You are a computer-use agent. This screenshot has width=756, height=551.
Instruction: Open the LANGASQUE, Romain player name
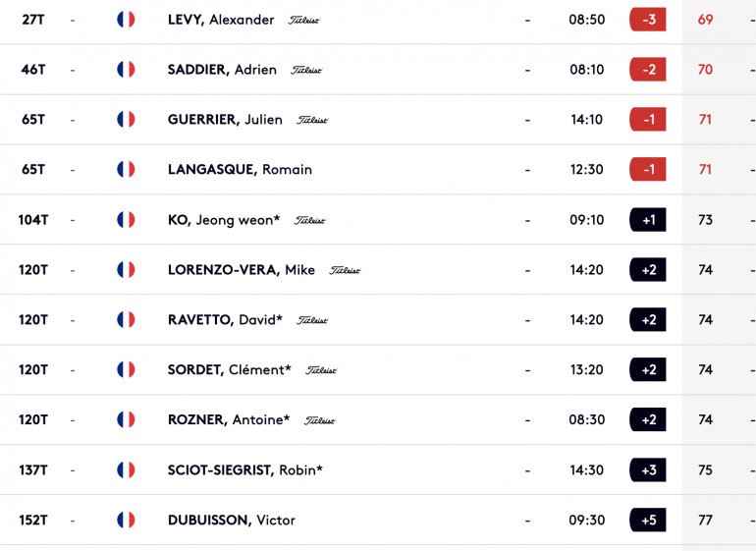point(240,169)
